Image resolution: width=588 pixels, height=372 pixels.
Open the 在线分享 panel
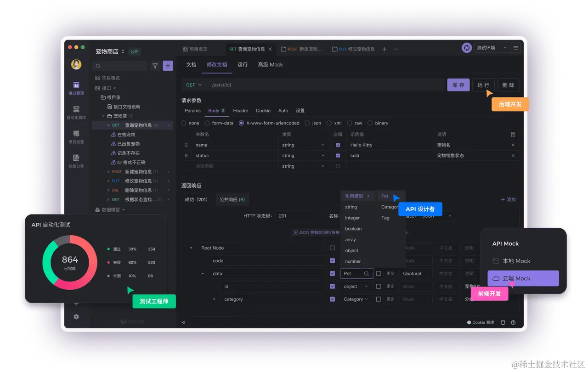click(76, 162)
